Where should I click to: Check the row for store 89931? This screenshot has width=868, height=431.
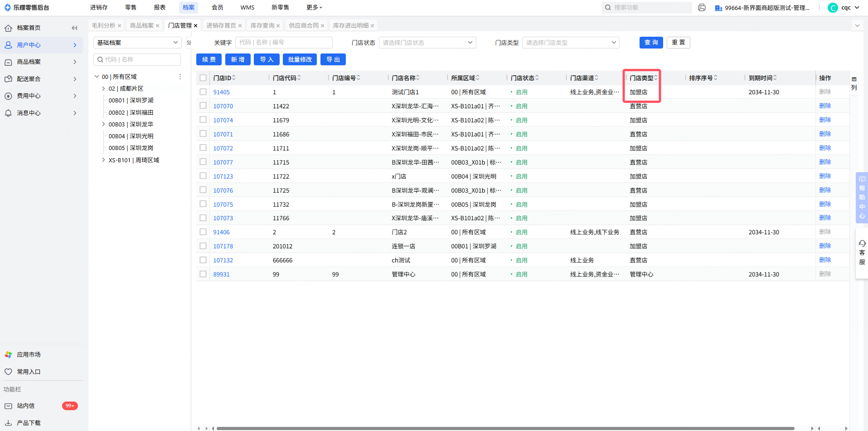[x=203, y=274]
